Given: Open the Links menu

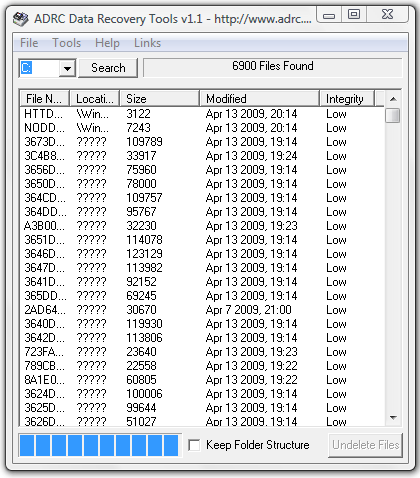Looking at the screenshot, I should 147,43.
